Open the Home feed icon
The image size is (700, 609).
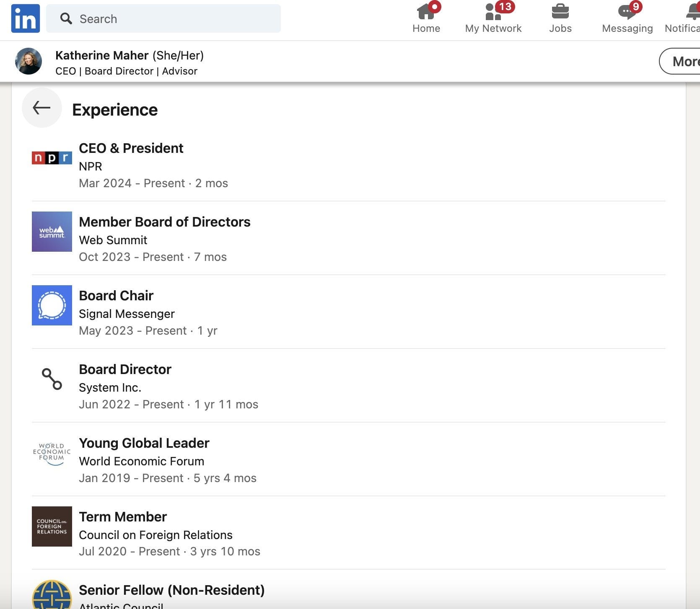(426, 12)
